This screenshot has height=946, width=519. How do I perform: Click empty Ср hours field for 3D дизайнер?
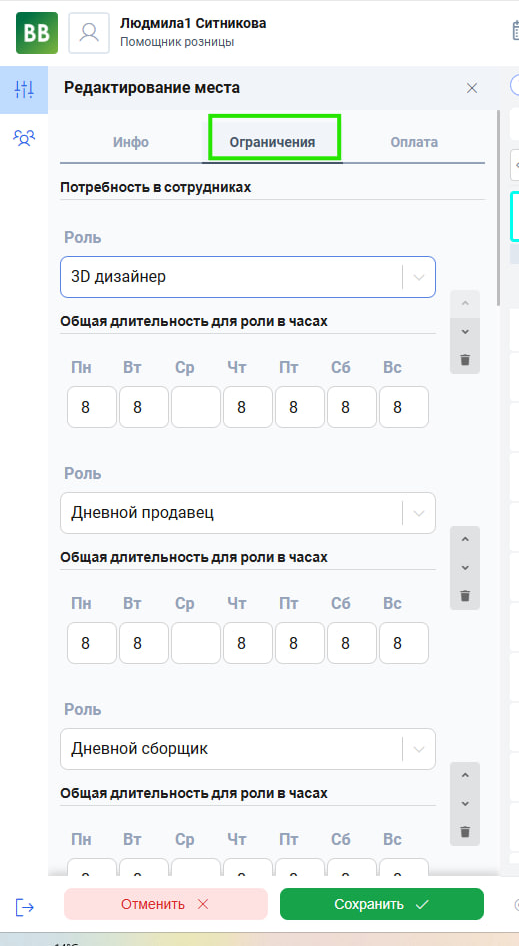tap(196, 407)
